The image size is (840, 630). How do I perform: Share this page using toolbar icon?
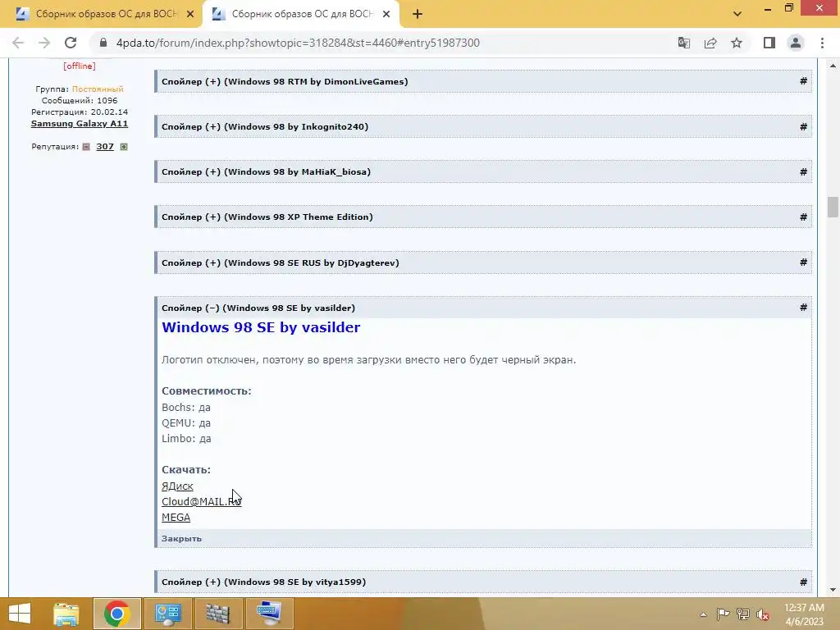(x=710, y=43)
